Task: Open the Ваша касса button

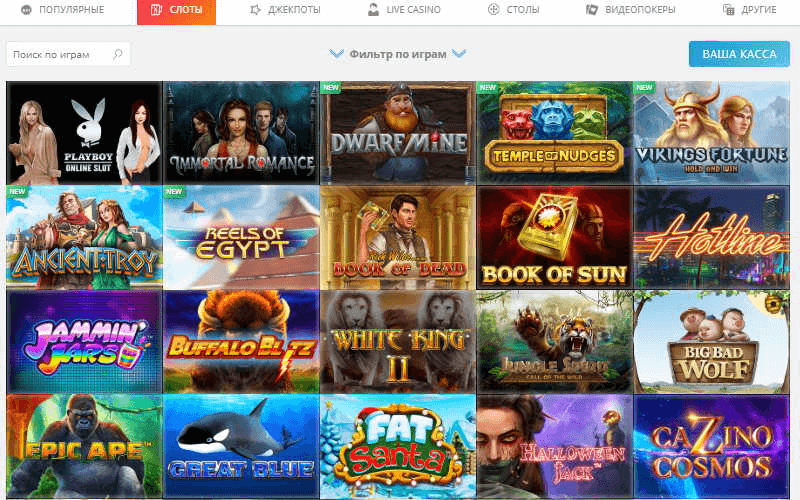Action: [739, 54]
